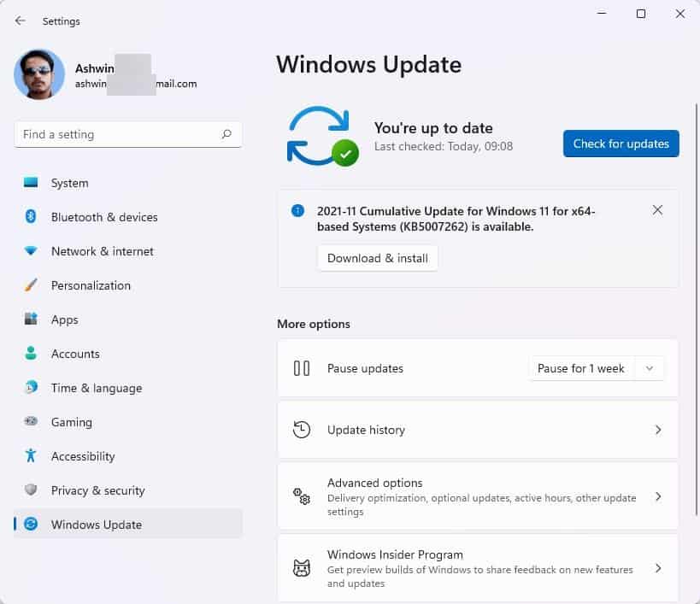Click Check for updates button
700x604 pixels.
[x=621, y=144]
